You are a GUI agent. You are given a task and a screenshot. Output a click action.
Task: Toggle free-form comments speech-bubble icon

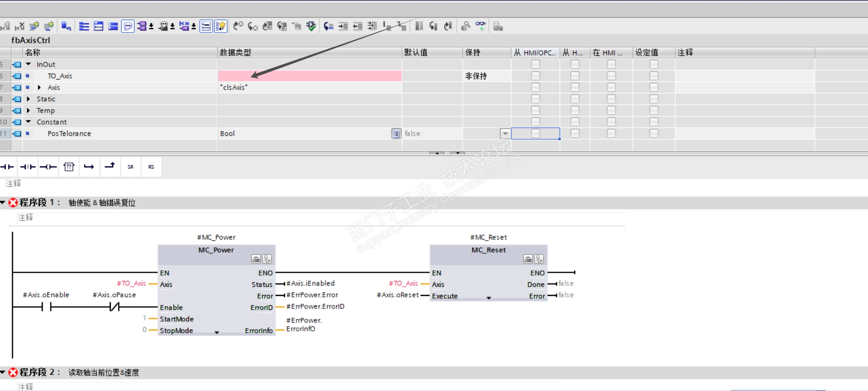coord(128,26)
